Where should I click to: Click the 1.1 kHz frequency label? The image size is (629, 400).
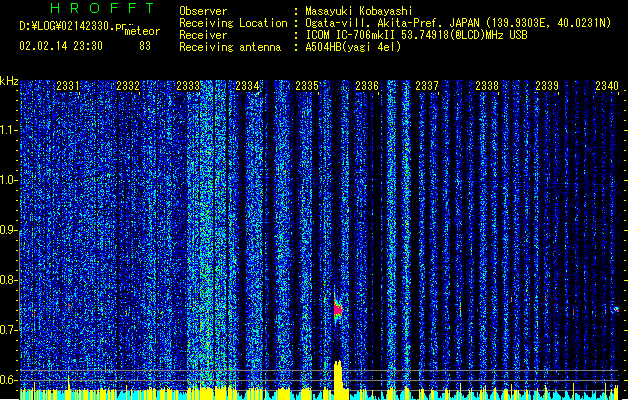[x=9, y=130]
